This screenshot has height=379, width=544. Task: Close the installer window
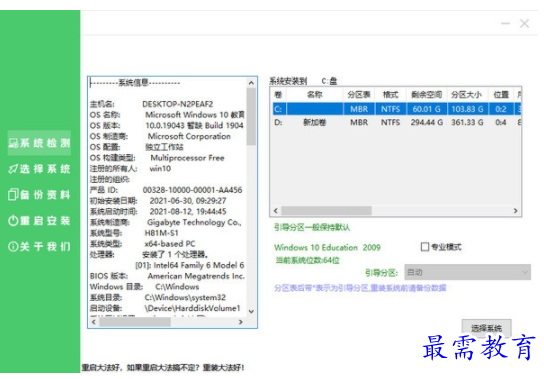[x=524, y=24]
